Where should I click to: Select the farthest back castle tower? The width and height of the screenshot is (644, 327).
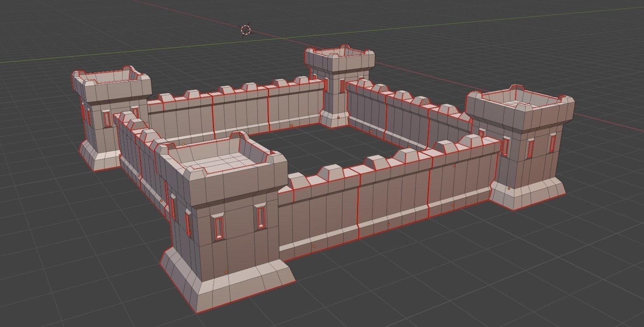coord(339,85)
